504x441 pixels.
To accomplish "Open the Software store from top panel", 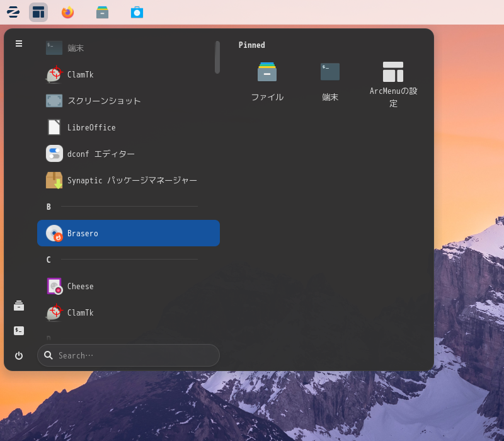I will (x=137, y=12).
